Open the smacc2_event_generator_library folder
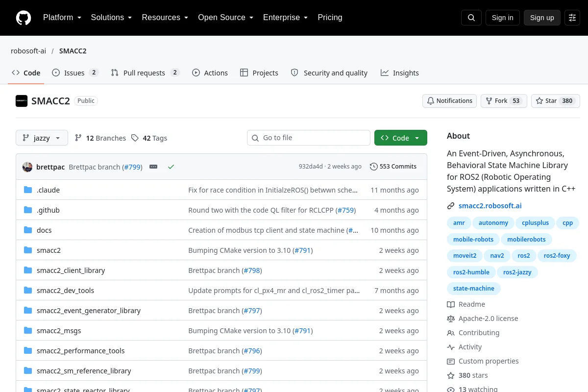588x392 pixels. pyautogui.click(x=89, y=311)
